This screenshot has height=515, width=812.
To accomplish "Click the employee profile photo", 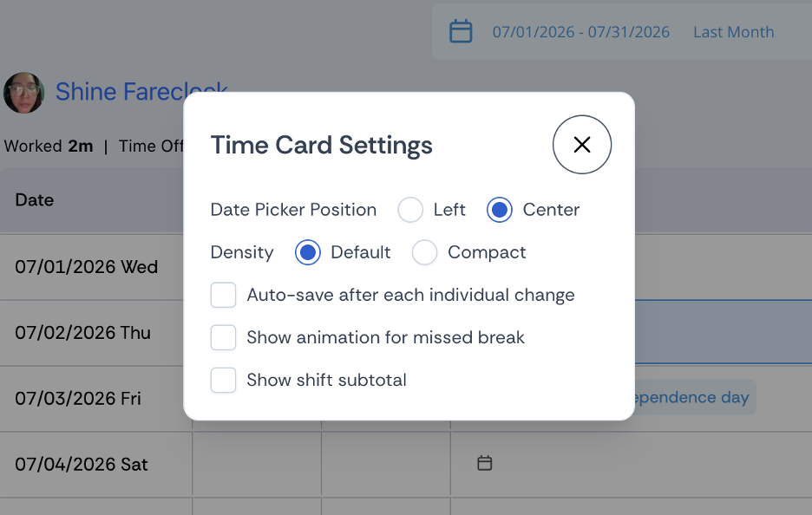I will click(x=23, y=92).
